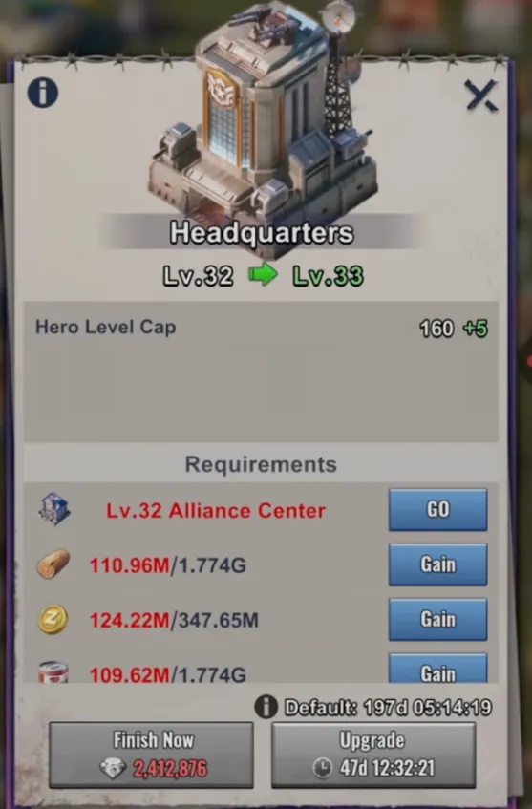Open the info icon beside Default time
Image resolution: width=532 pixels, height=809 pixels.
point(266,707)
